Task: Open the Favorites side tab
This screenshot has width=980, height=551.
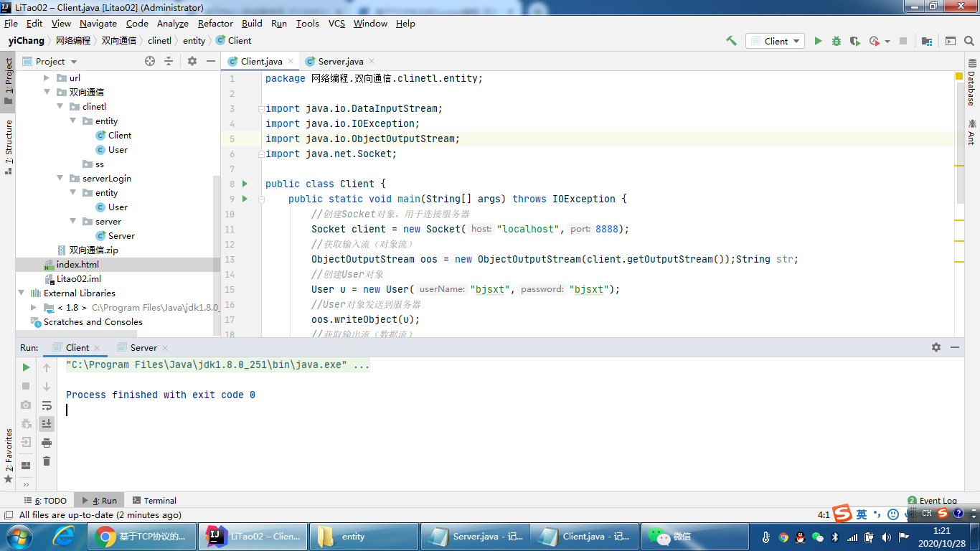Action: coord(8,456)
